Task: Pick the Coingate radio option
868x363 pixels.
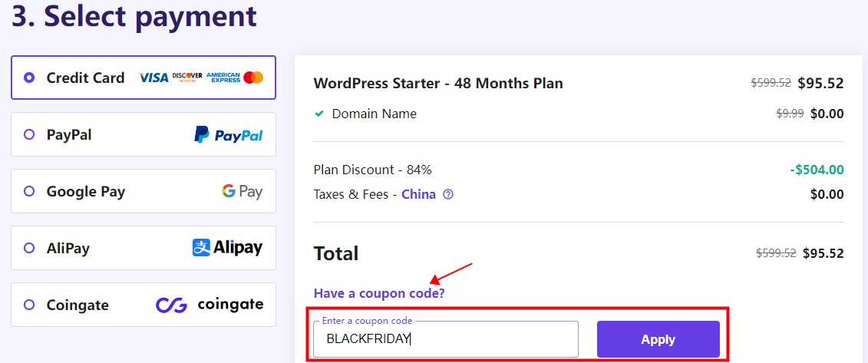Action: [x=29, y=305]
